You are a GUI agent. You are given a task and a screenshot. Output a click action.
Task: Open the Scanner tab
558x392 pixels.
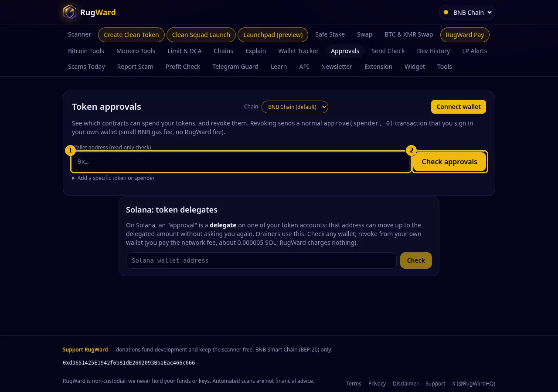coord(79,34)
